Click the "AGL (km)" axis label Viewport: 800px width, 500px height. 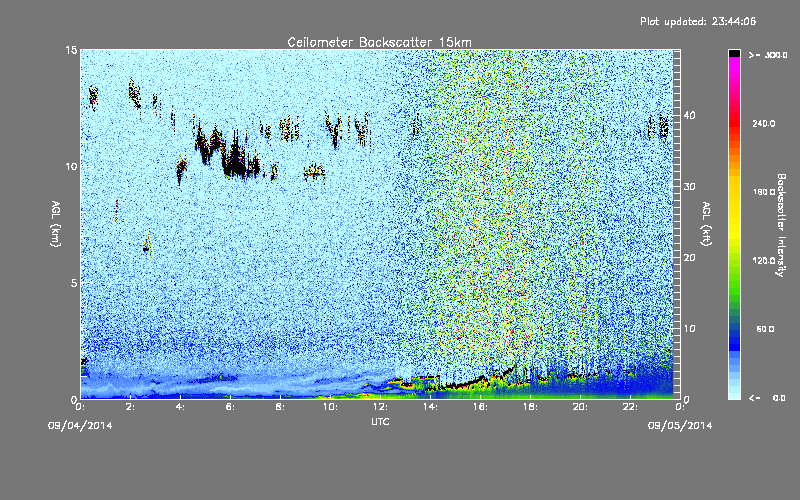coord(56,224)
